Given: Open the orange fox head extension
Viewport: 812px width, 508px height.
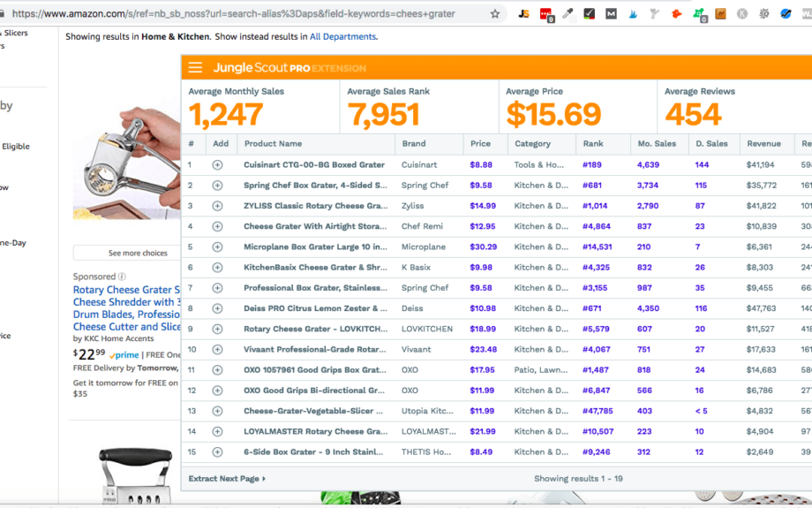Looking at the screenshot, I should pyautogui.click(x=676, y=14).
